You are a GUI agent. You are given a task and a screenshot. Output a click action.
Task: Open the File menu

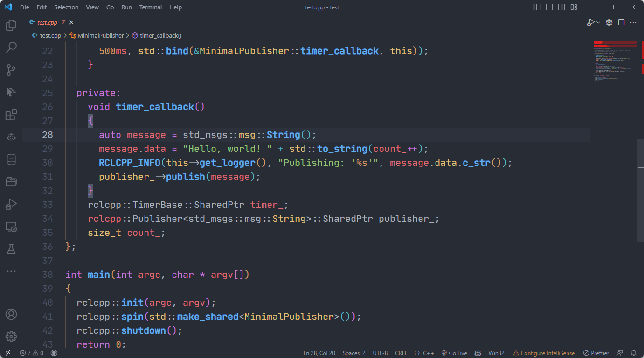tap(24, 7)
